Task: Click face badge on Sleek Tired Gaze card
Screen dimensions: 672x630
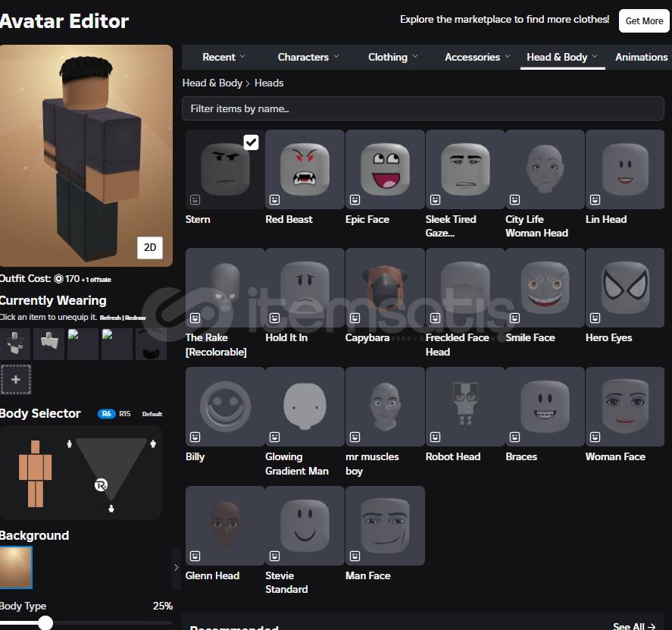Action: coord(435,200)
